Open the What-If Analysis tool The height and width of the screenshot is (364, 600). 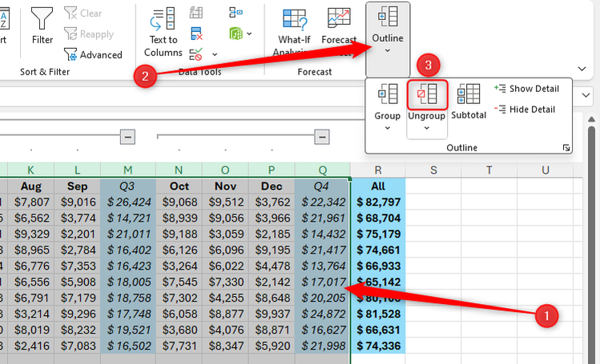(294, 32)
